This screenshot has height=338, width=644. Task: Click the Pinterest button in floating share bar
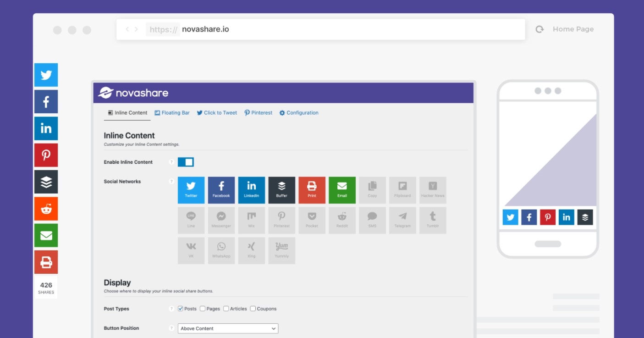click(46, 155)
